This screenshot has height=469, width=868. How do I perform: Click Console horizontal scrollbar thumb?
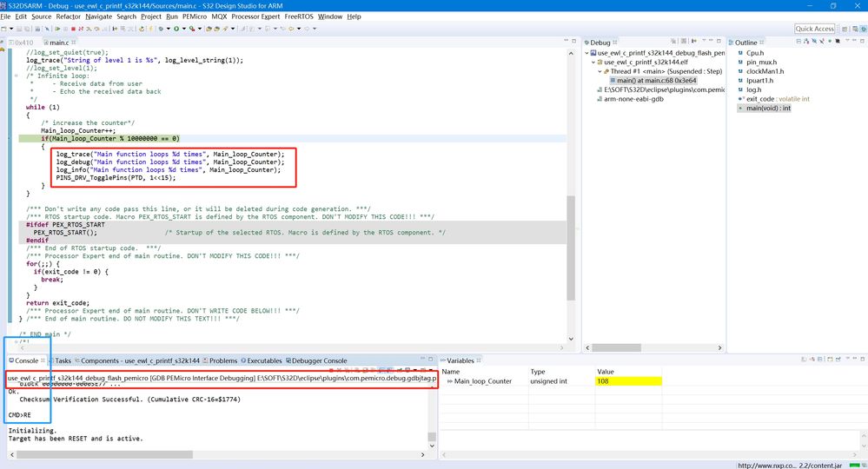pyautogui.click(x=104, y=454)
